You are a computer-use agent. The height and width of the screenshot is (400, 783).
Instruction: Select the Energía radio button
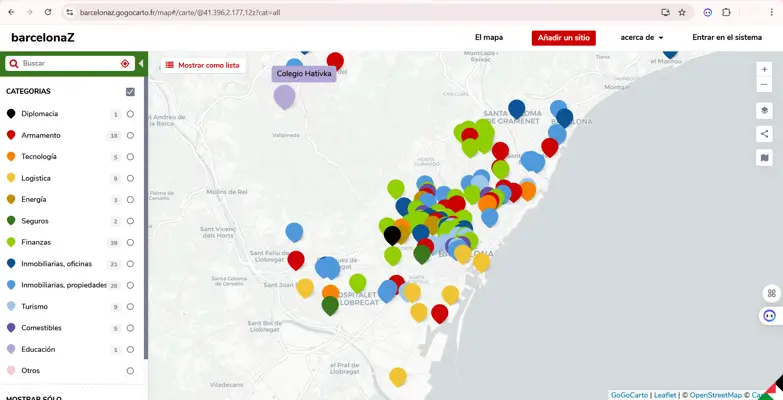(x=130, y=200)
